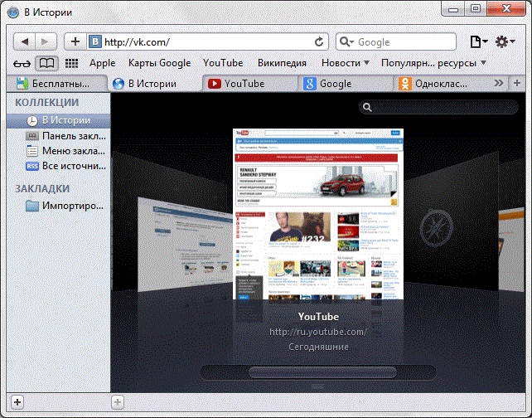Screen dimensions: 532x418
Task: Open the Импортиро... bookmarks folder
Action: click(58, 206)
